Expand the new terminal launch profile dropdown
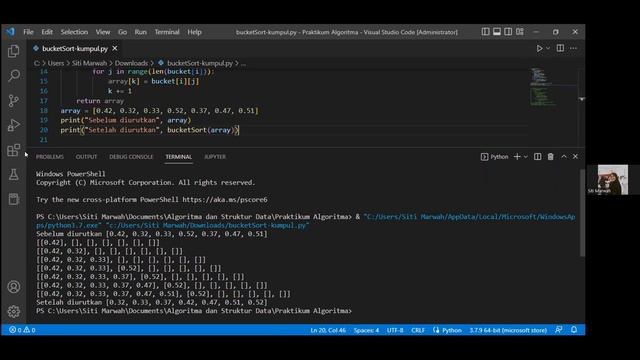Screen dimensions: 640x360 point(526,157)
